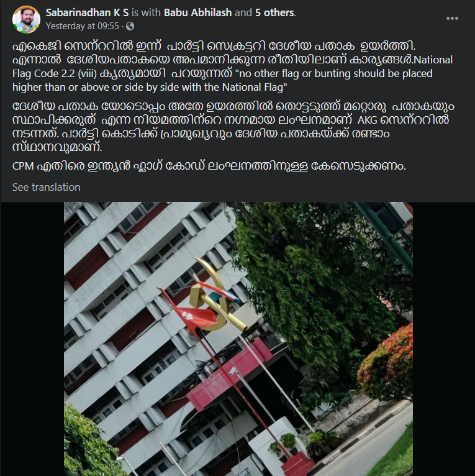The height and width of the screenshot is (476, 475).
Task: Open Babu Abhilash tagged profile
Action: (198, 12)
